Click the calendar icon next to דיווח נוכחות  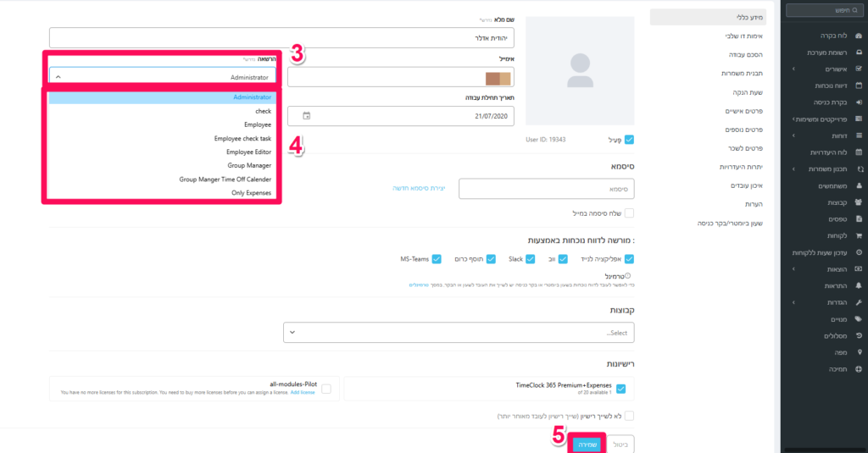click(859, 86)
